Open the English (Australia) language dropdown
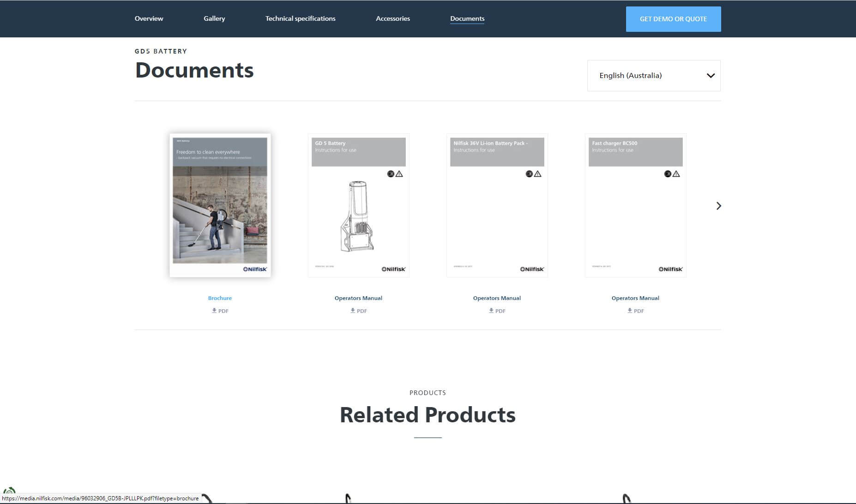This screenshot has width=856, height=504. point(654,76)
